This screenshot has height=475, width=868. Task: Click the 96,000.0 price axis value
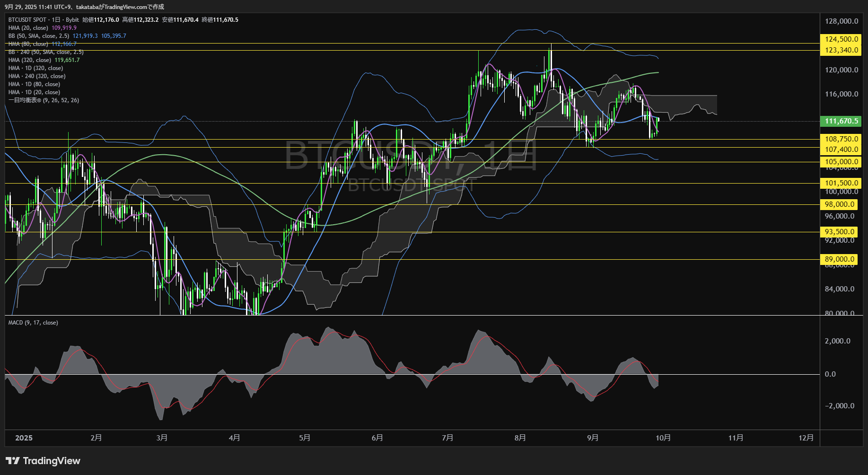(840, 216)
